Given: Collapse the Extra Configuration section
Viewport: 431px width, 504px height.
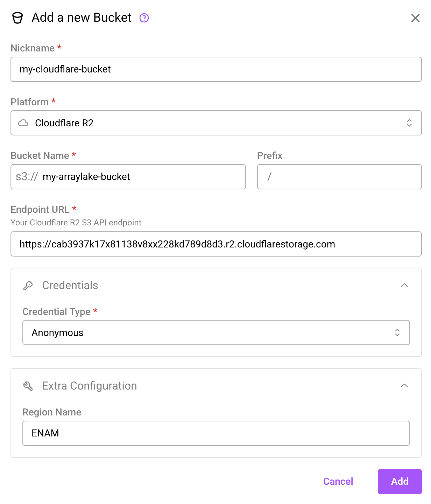Looking at the screenshot, I should tap(405, 386).
